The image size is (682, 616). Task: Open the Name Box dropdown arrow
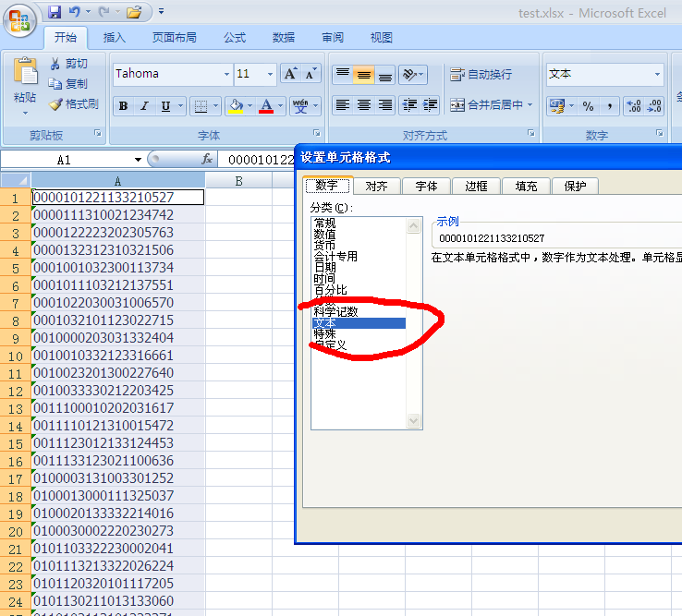[138, 160]
